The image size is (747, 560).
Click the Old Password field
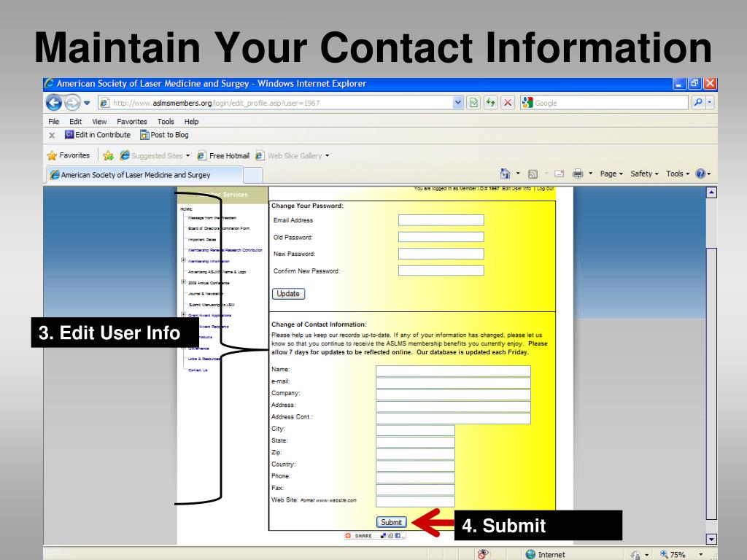pos(441,237)
